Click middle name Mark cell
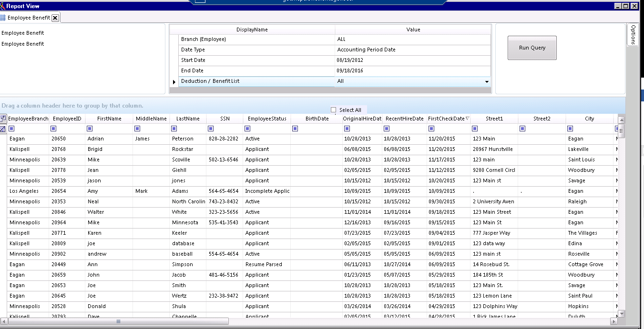The width and height of the screenshot is (644, 329). [x=152, y=191]
